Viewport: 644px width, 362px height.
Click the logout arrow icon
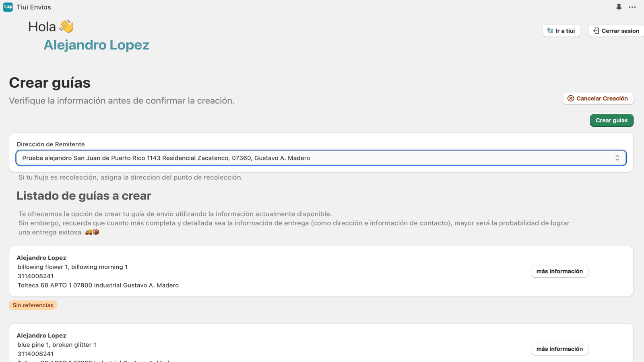[596, 31]
